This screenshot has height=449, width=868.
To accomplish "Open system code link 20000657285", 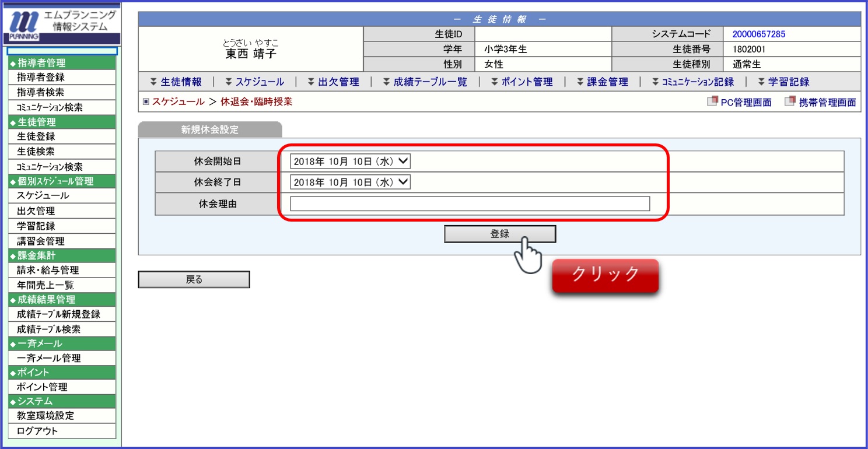I will pyautogui.click(x=758, y=34).
